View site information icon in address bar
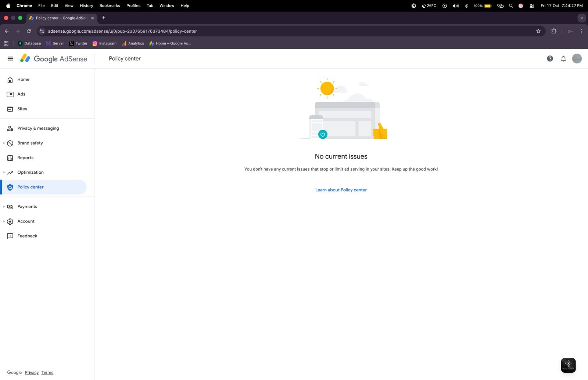The height and width of the screenshot is (380, 588). click(42, 31)
